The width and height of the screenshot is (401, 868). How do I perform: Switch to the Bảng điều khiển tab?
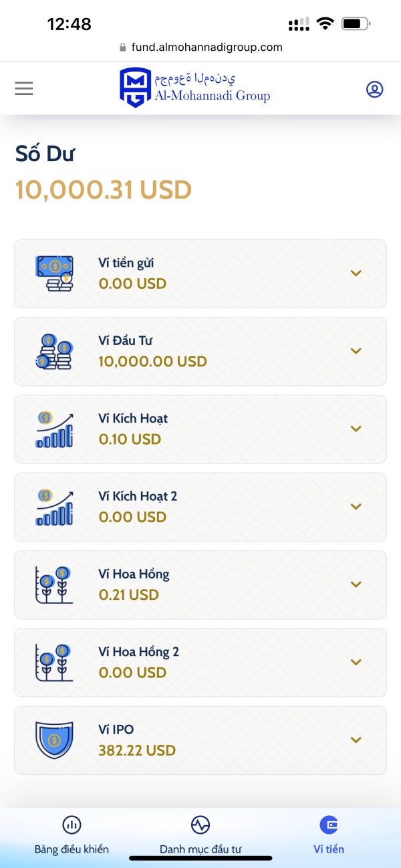pyautogui.click(x=72, y=835)
